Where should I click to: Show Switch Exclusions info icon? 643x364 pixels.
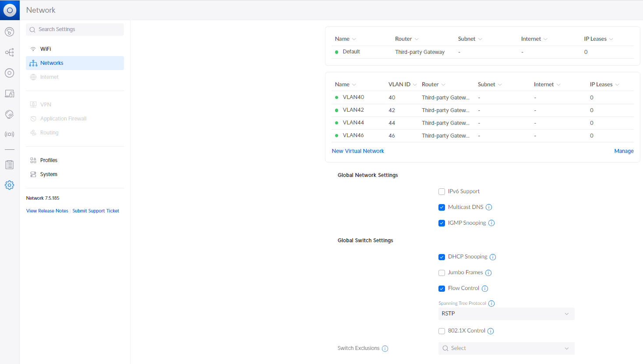(x=385, y=349)
